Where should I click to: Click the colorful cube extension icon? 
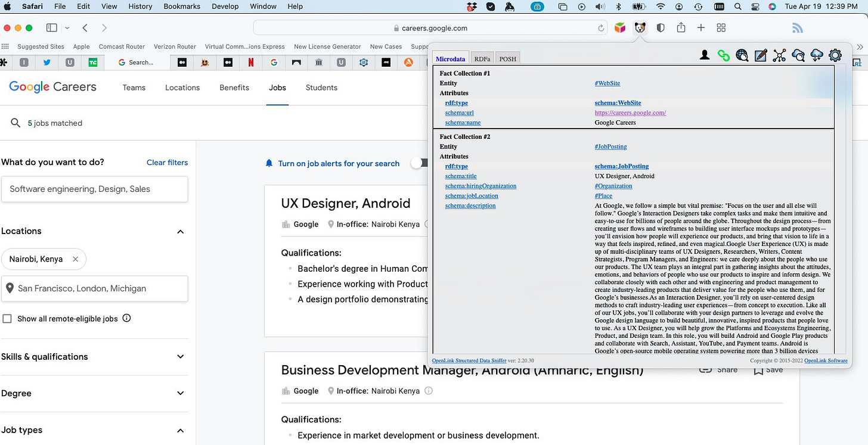tap(620, 27)
